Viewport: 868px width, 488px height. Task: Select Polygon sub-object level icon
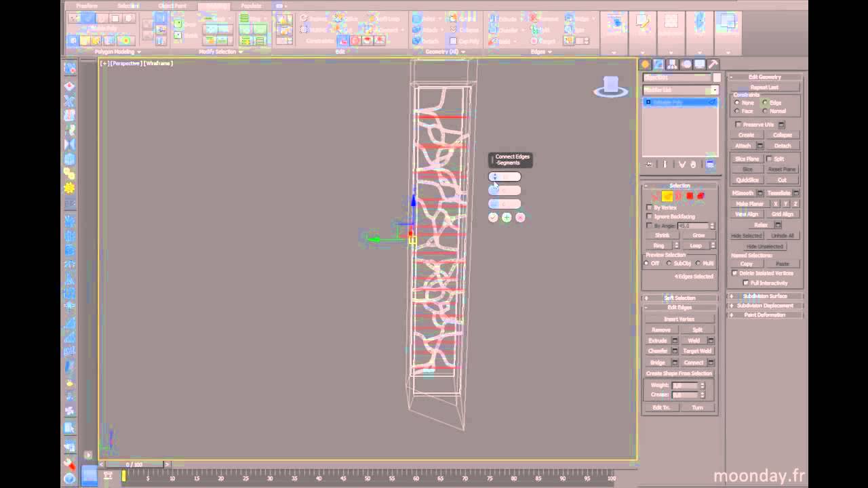(x=690, y=196)
